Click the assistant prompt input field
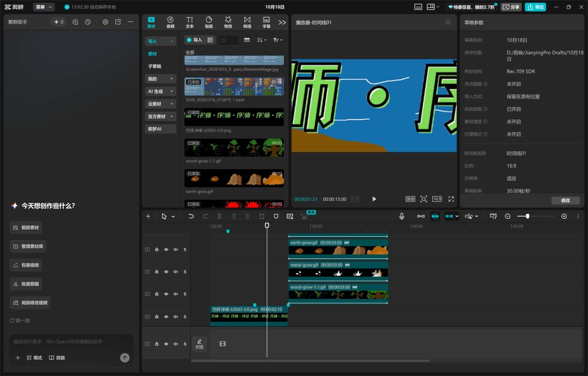This screenshot has width=588, height=376. click(x=71, y=342)
